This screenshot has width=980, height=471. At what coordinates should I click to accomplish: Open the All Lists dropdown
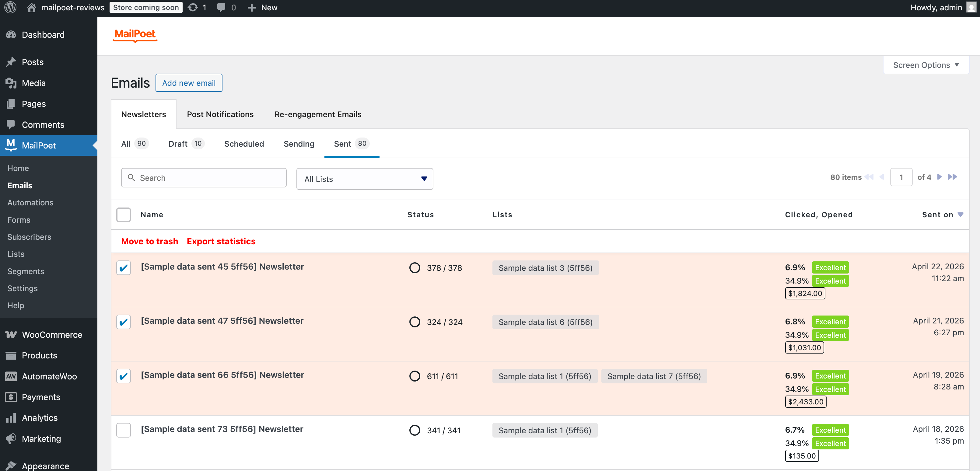tap(365, 179)
